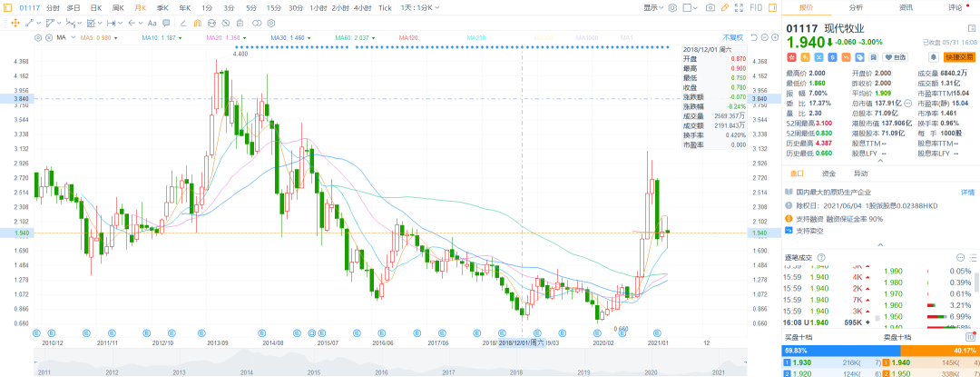The image size is (980, 377).
Task: Select the text annotation Aa tool
Action: [x=151, y=22]
